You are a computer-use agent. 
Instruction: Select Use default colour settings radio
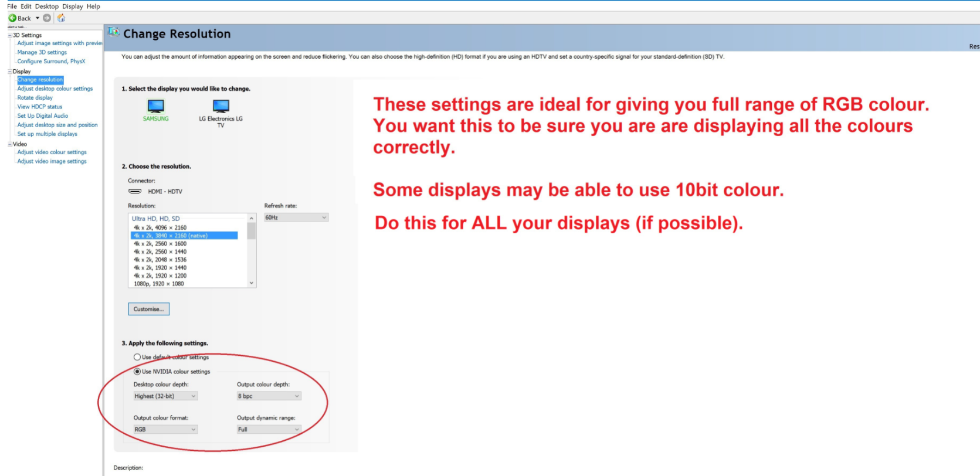pyautogui.click(x=137, y=357)
